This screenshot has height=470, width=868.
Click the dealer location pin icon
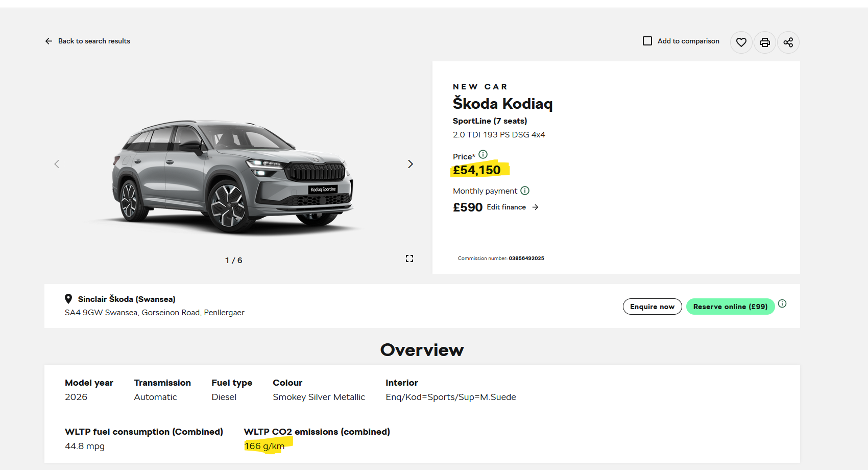(68, 299)
